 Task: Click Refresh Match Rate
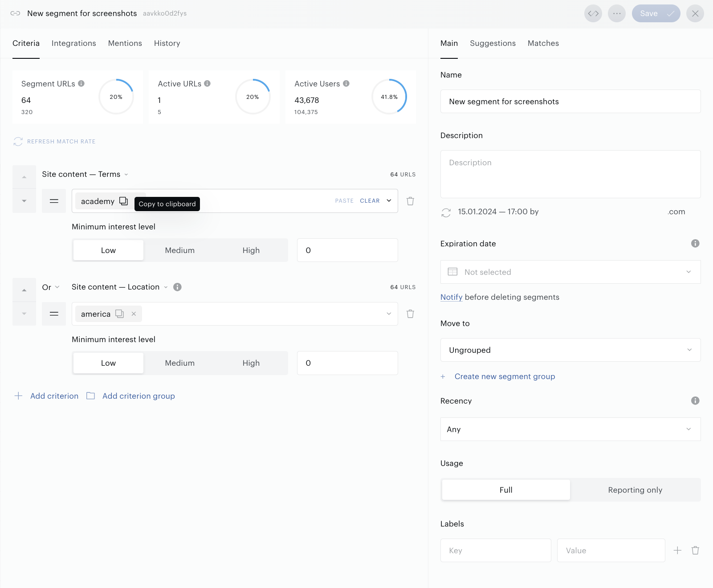coord(61,142)
